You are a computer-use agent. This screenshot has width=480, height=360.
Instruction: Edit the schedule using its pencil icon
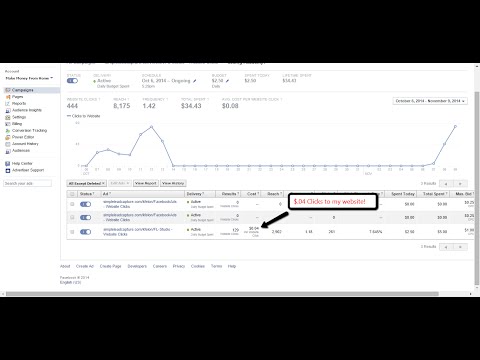[x=195, y=81]
